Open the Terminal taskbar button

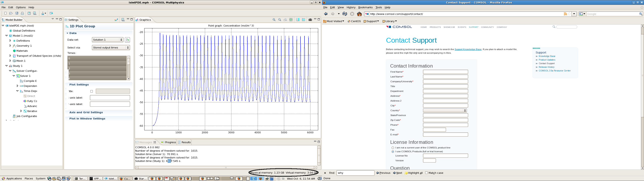[80, 179]
